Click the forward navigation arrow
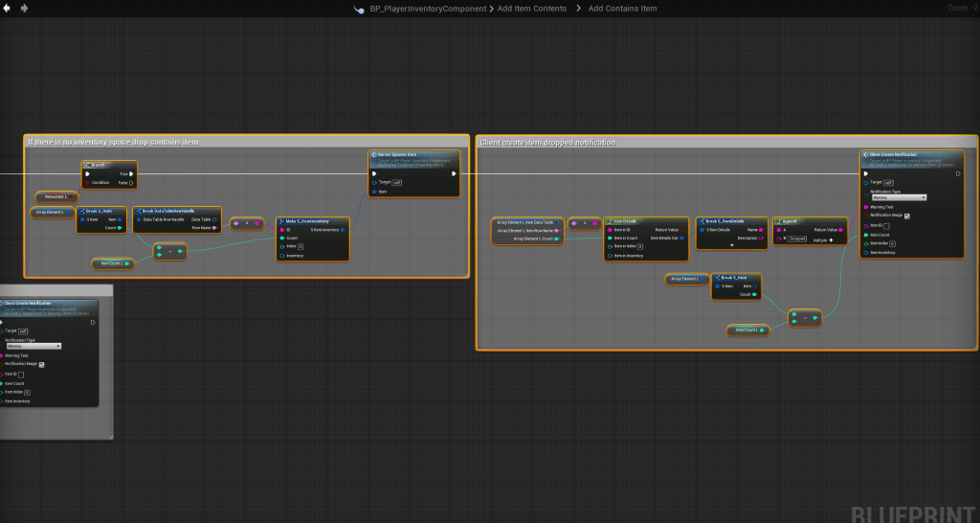 (x=24, y=8)
